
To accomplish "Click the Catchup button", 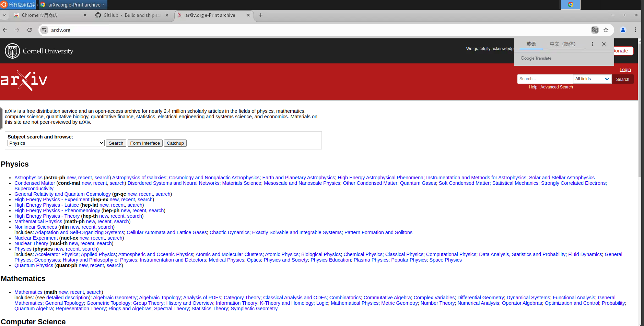I will (175, 143).
